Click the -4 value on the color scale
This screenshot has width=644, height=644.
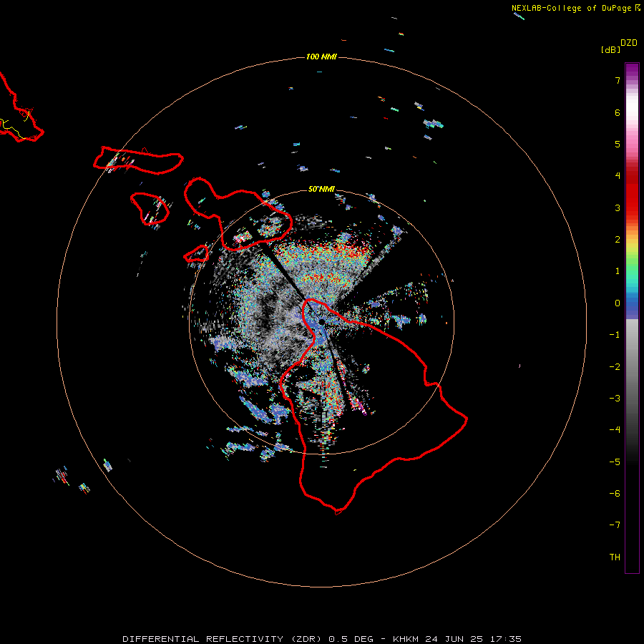pos(615,429)
